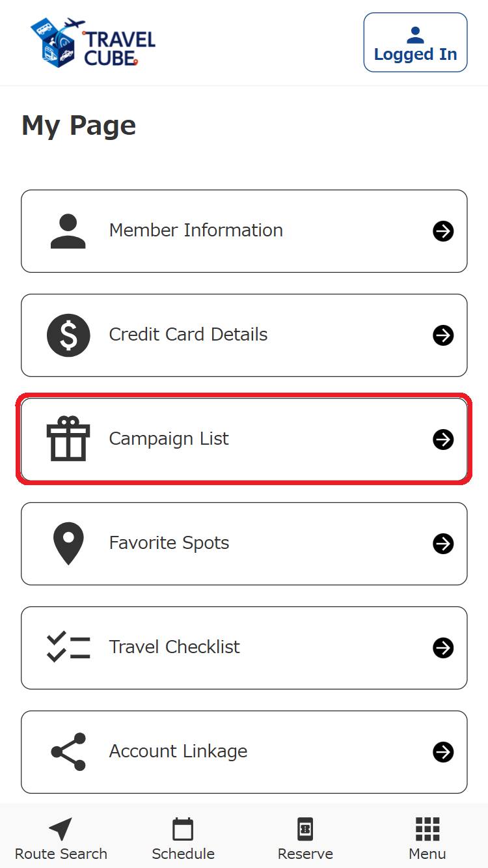Open Favorite Spots using its arrow

tap(443, 544)
